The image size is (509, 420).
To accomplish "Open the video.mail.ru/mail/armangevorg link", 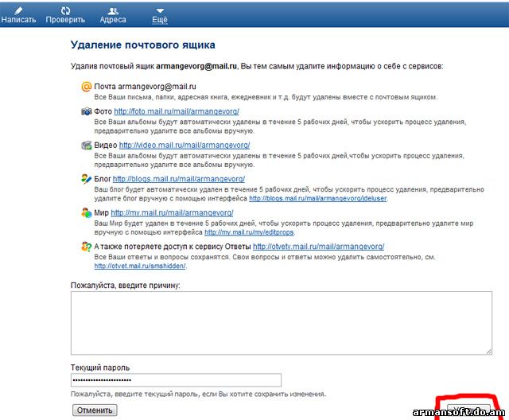I will point(185,145).
